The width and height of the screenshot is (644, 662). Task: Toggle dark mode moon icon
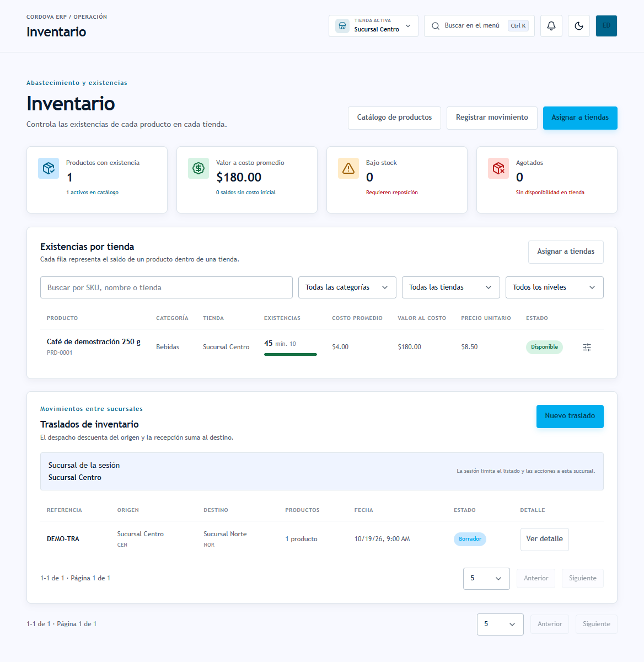[578, 26]
